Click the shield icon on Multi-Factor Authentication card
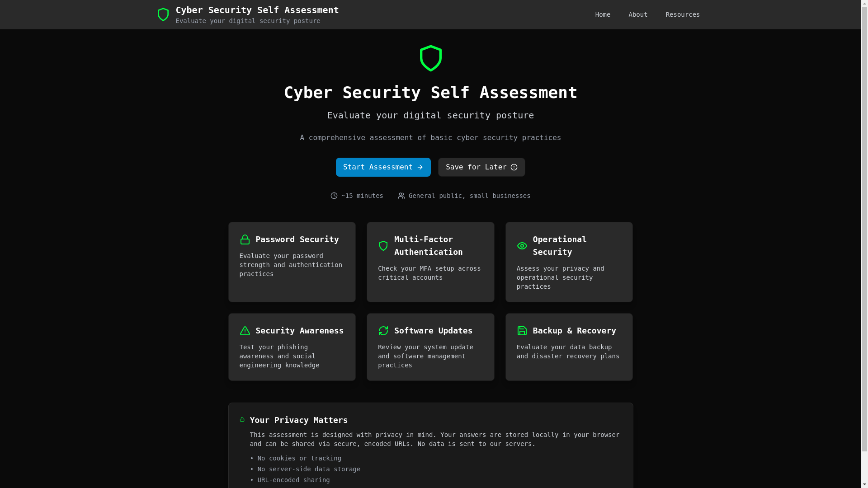Screen dimensions: 868x488 click(x=383, y=246)
